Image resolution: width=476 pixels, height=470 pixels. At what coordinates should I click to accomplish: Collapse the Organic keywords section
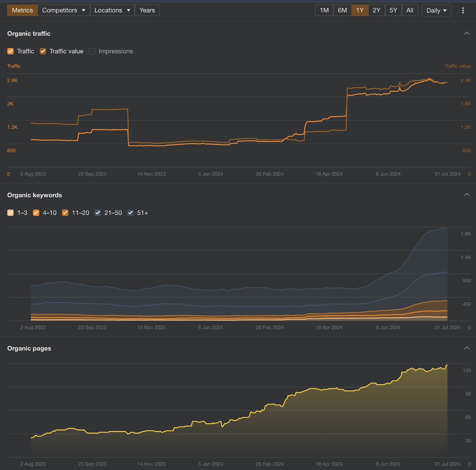tap(467, 195)
